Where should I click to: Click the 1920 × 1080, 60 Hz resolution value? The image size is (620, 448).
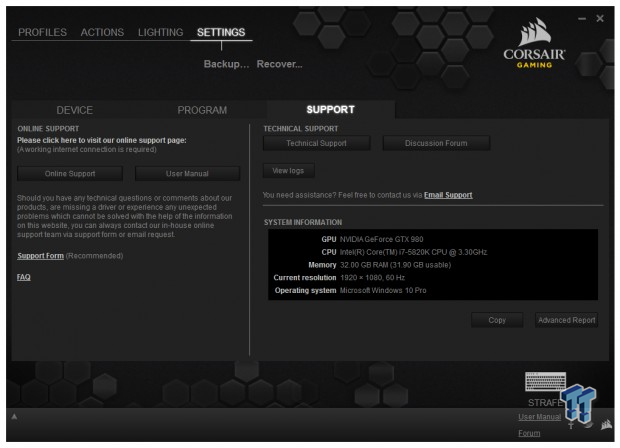372,278
